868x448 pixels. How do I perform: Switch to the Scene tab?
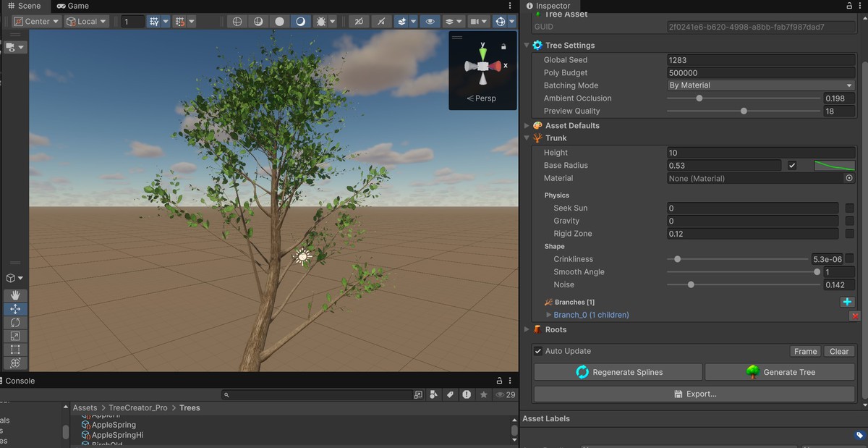25,6
